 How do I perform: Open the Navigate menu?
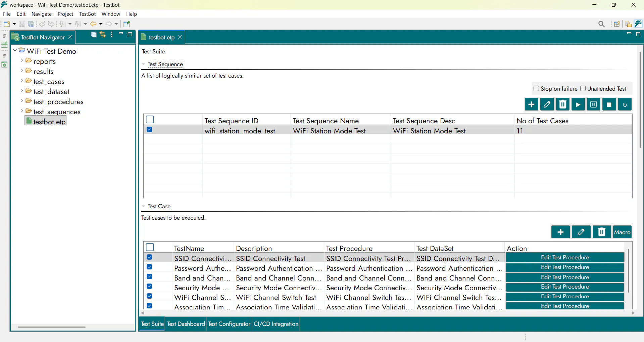click(x=42, y=14)
